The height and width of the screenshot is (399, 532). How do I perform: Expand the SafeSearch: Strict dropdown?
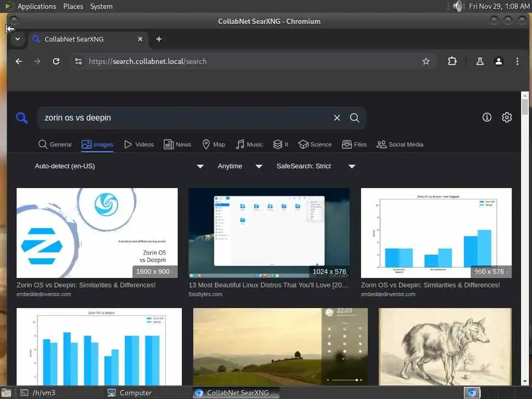coord(316,166)
